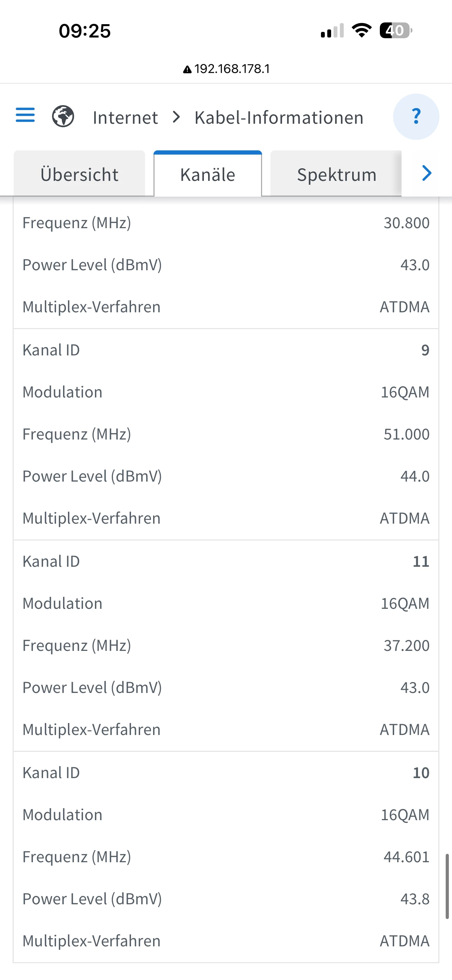Tap the cellular signal bars icon
The height and width of the screenshot is (980, 452).
[x=332, y=31]
